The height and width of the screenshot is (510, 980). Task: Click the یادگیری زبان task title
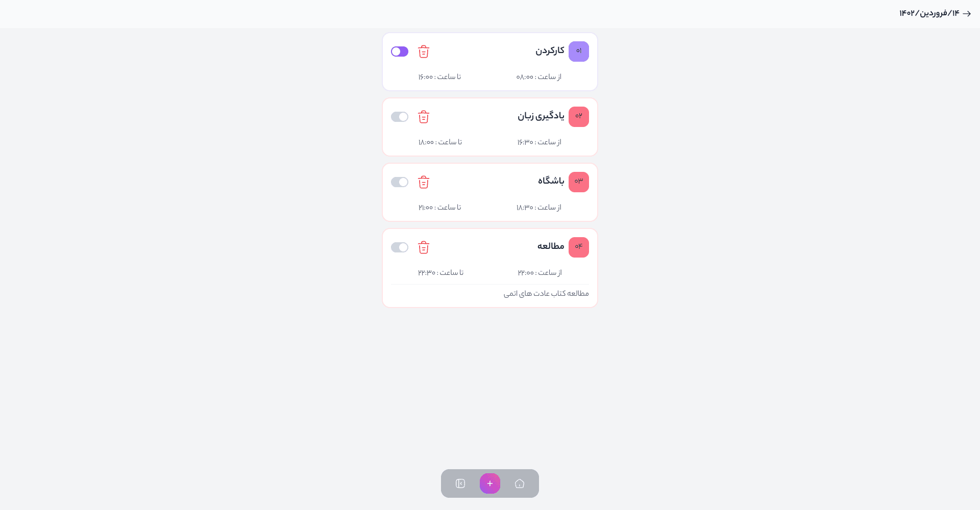(541, 116)
